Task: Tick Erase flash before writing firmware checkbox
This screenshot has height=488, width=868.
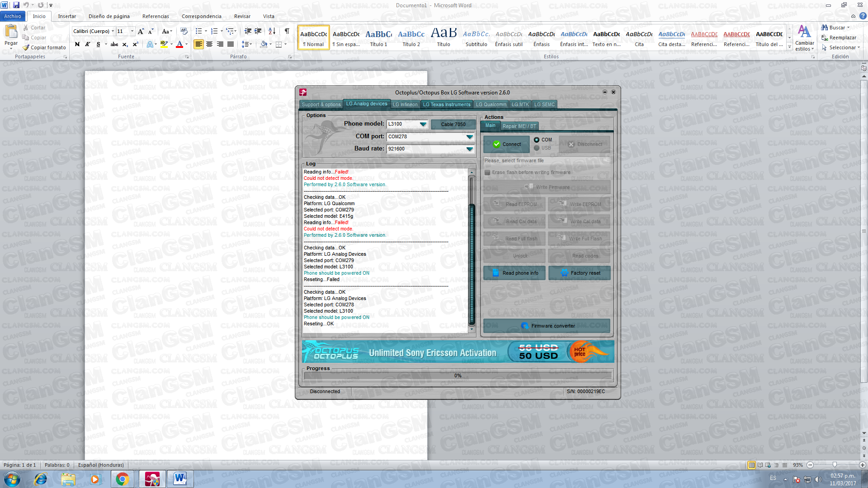Action: coord(487,173)
